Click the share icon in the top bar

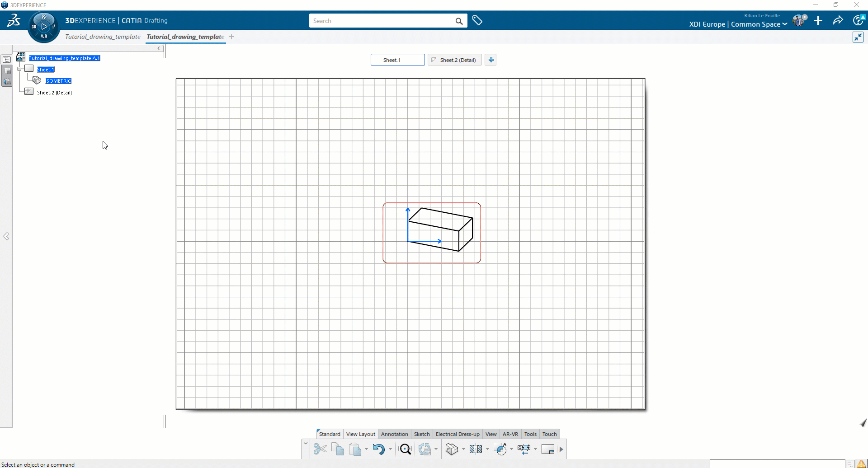[838, 20]
